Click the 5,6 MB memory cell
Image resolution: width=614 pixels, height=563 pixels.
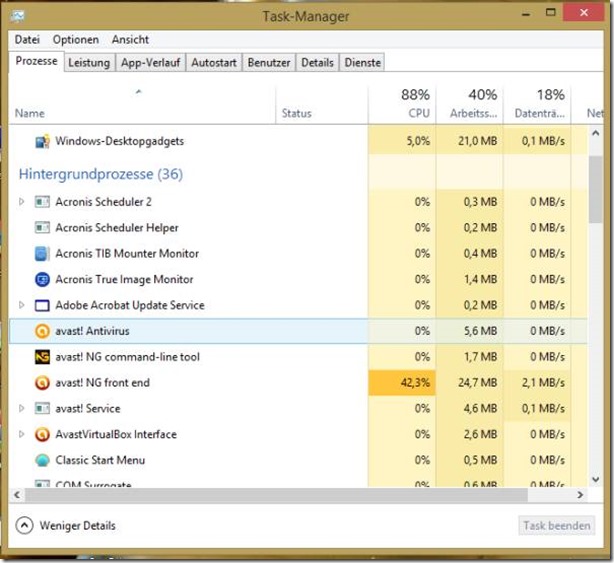click(x=470, y=331)
